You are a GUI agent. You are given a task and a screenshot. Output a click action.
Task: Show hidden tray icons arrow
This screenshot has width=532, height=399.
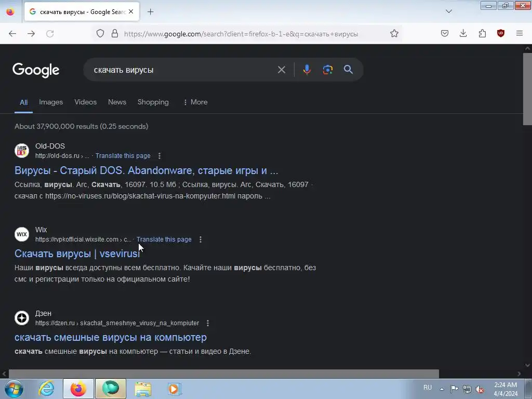[442, 389]
